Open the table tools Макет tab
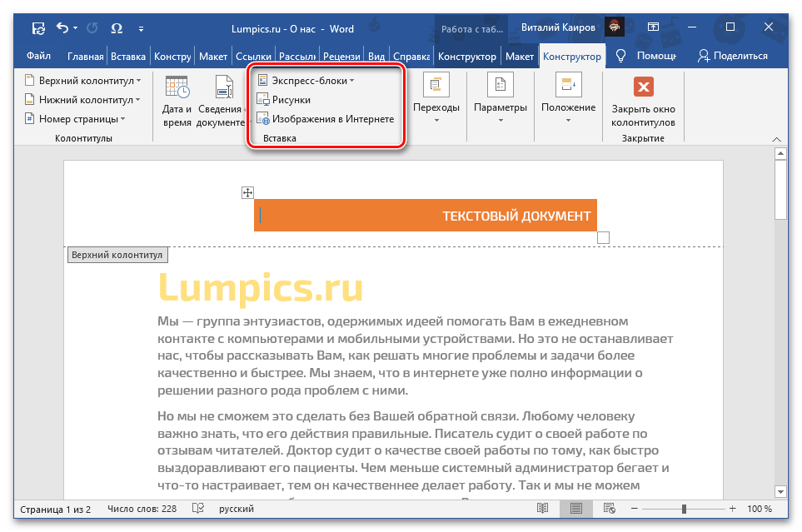The image size is (802, 532). pos(519,57)
